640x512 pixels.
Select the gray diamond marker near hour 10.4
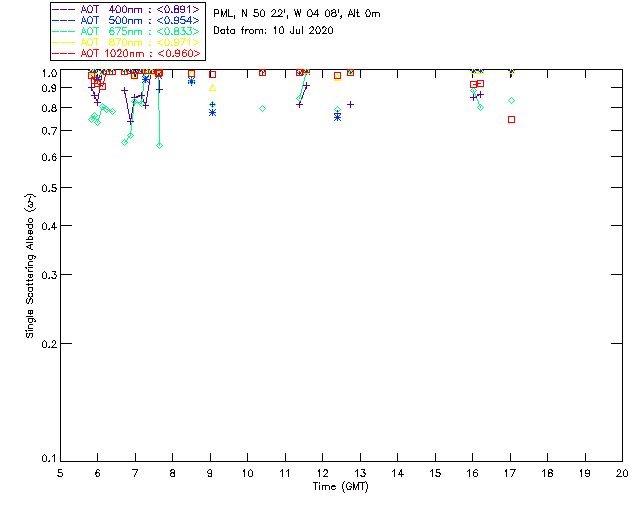click(x=262, y=108)
